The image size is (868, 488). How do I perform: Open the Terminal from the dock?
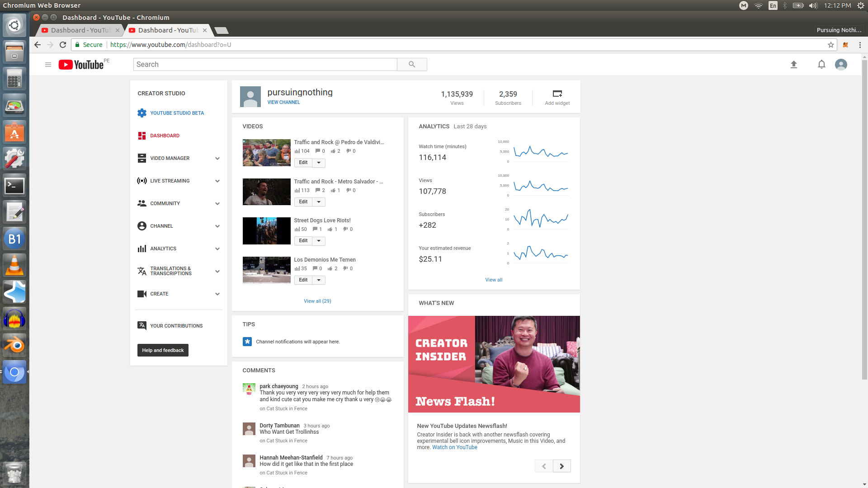(x=14, y=185)
